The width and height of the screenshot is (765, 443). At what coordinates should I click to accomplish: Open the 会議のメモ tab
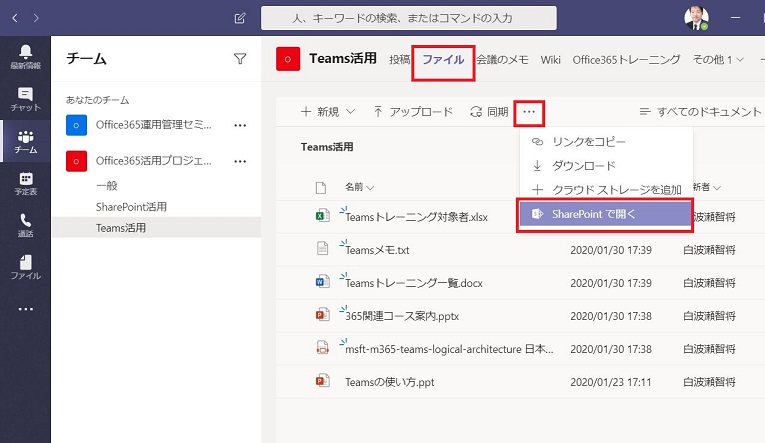click(503, 60)
